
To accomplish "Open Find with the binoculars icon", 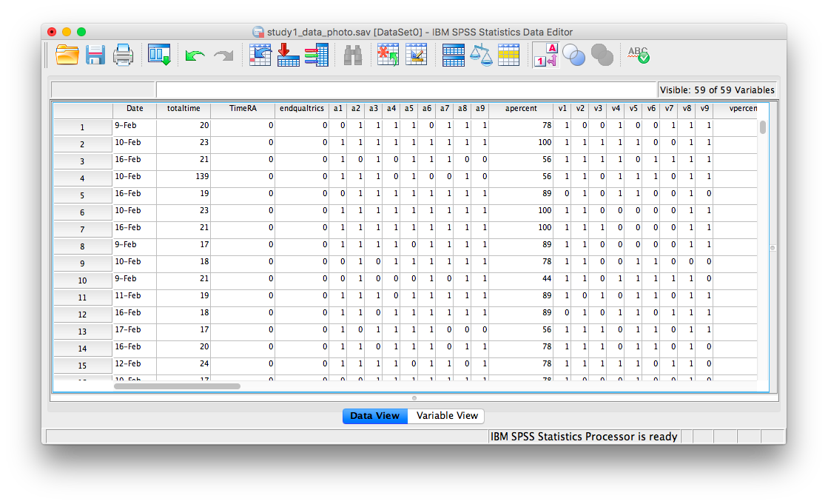I will point(353,55).
